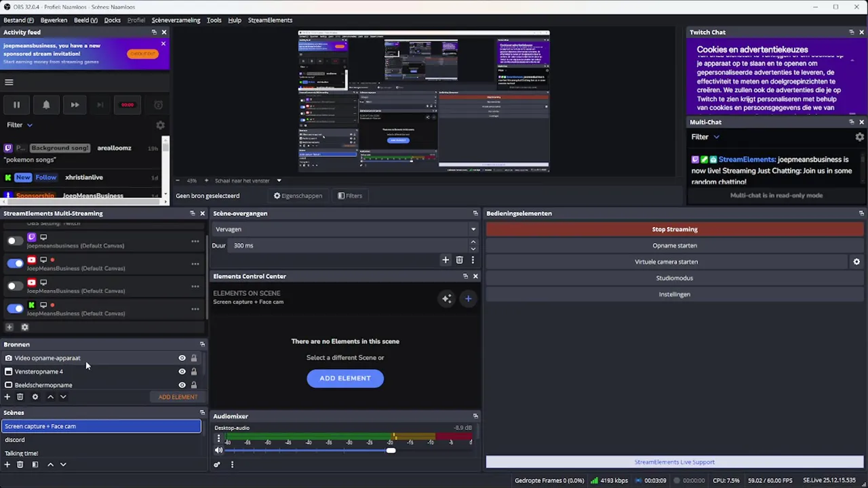Viewport: 868px width, 488px height.
Task: Open the Tools menu
Action: [214, 20]
